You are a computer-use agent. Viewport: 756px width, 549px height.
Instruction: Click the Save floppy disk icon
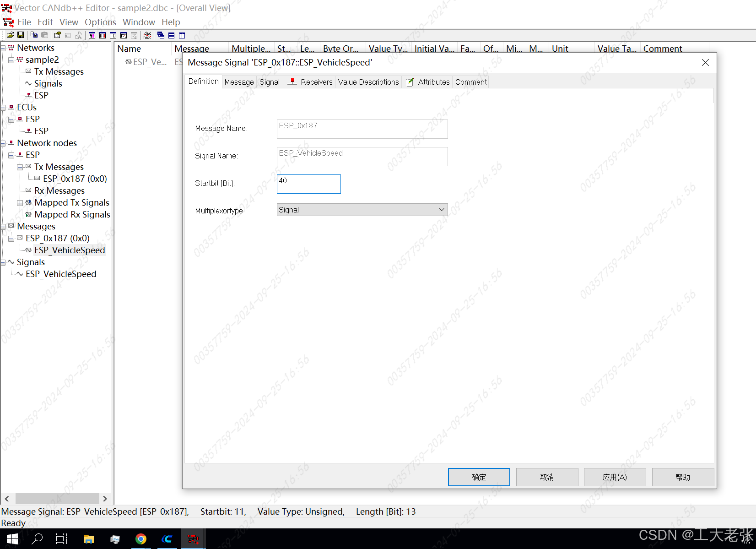point(21,35)
